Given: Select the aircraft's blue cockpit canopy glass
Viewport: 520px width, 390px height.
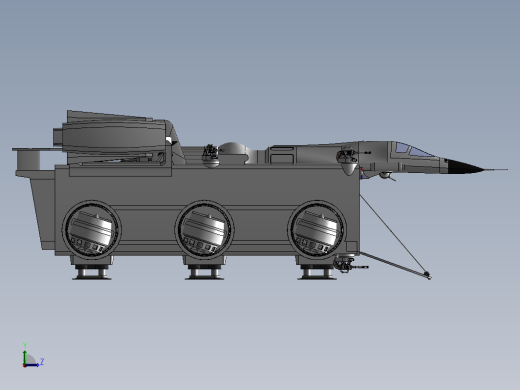Looking at the screenshot, I should (x=414, y=150).
